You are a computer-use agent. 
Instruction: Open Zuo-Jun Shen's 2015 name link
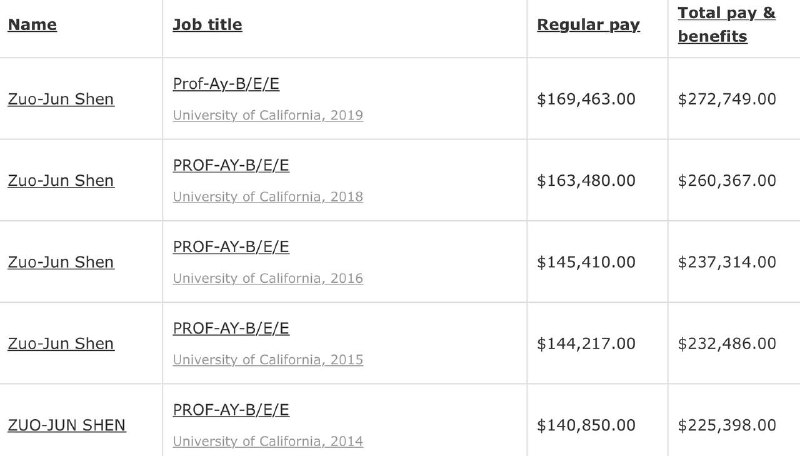(61, 344)
